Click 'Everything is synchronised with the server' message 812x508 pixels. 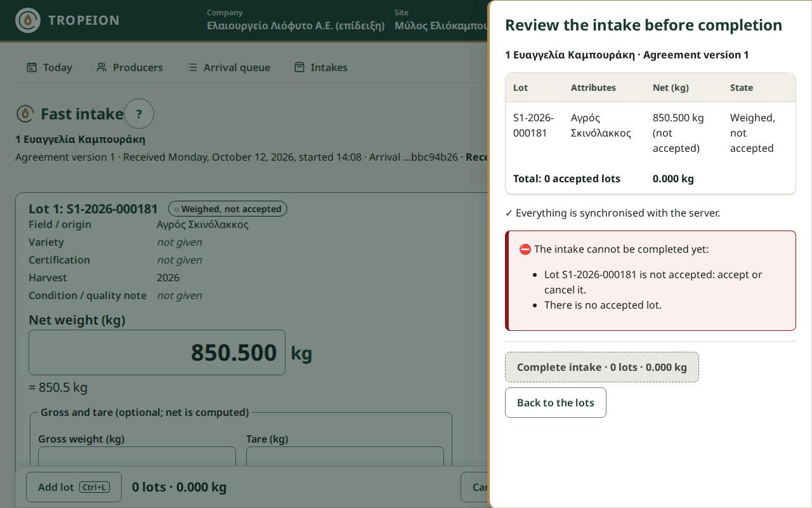point(613,213)
